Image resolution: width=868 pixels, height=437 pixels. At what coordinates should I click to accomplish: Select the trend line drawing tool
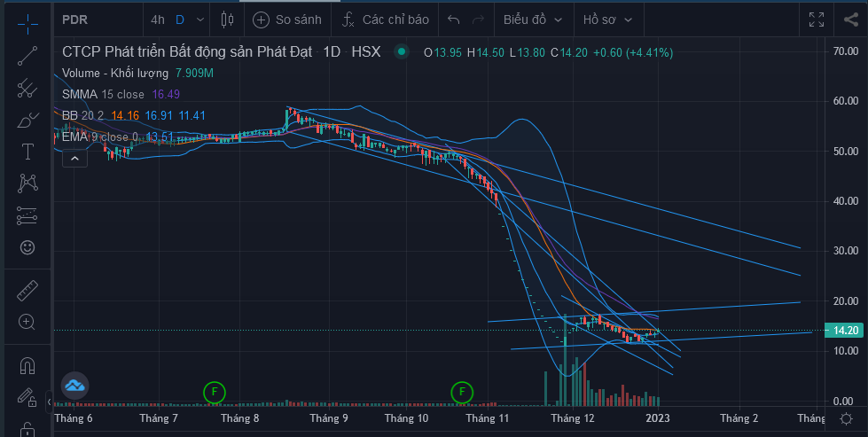point(27,56)
